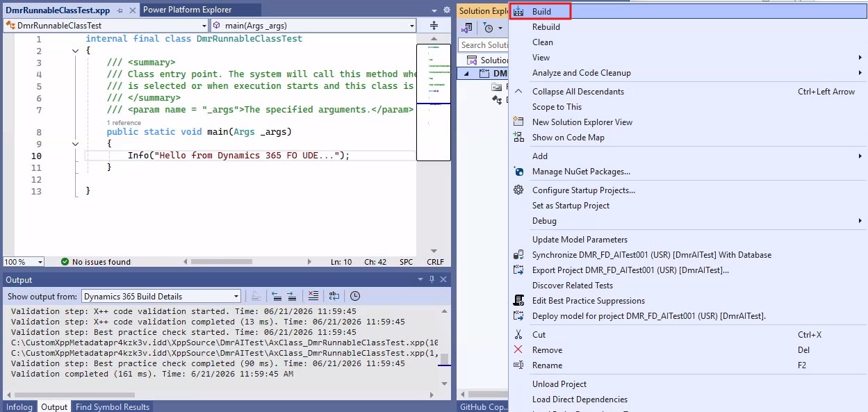Select Update Model Parameters
This screenshot has height=412, width=868.
(x=688, y=239)
